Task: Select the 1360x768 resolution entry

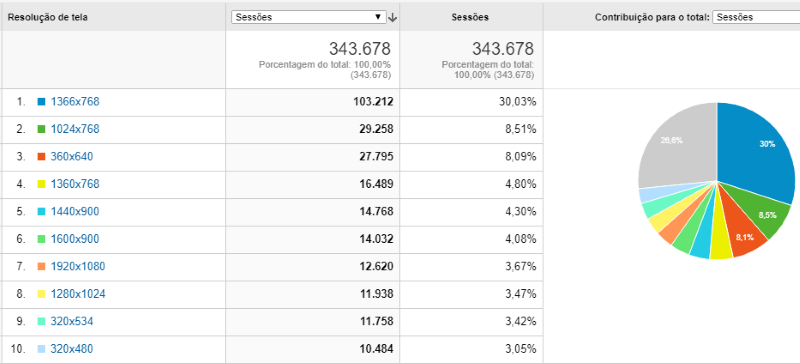Action: [x=75, y=184]
